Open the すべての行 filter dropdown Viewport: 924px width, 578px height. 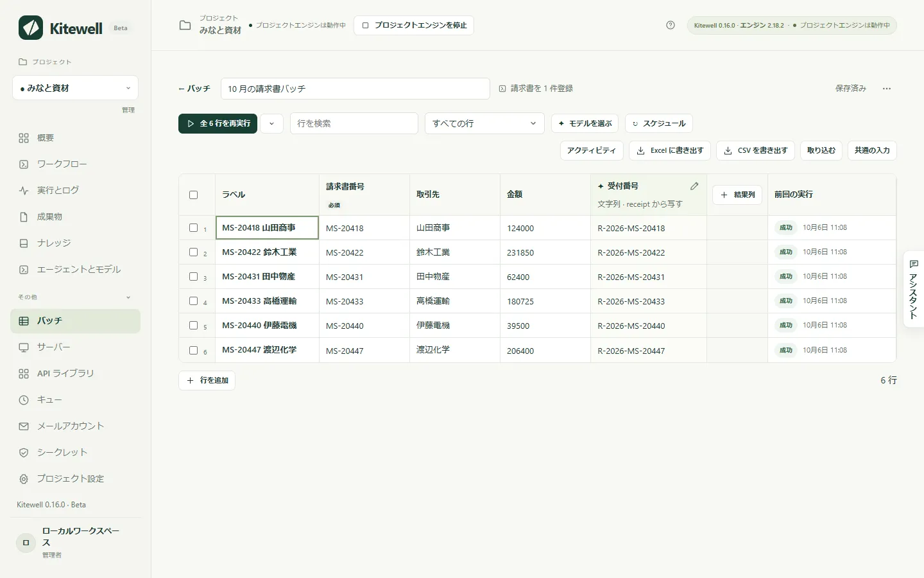pos(484,123)
